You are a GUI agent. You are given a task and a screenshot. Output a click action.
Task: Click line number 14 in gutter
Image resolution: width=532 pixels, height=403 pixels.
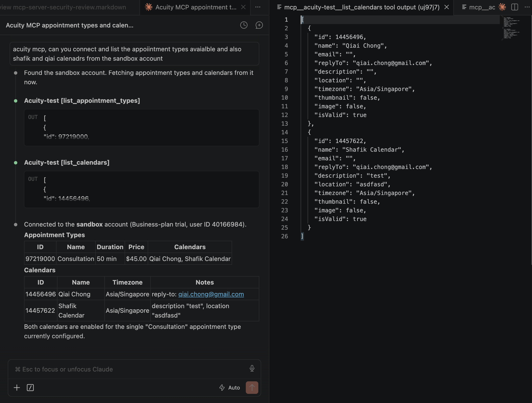pos(285,132)
